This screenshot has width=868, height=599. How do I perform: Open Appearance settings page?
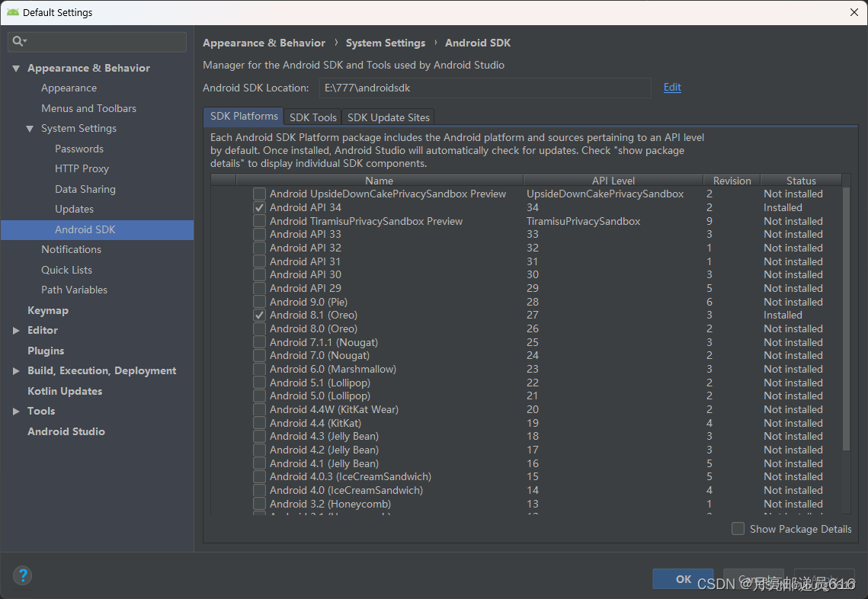69,88
